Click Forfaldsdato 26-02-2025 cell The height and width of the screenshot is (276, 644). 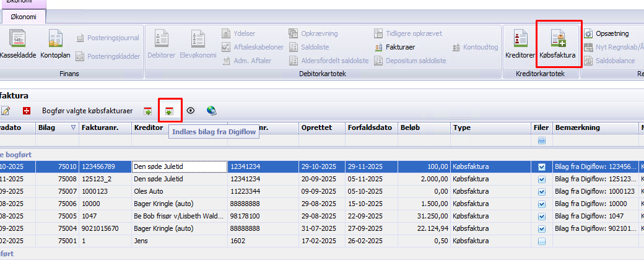click(372, 241)
